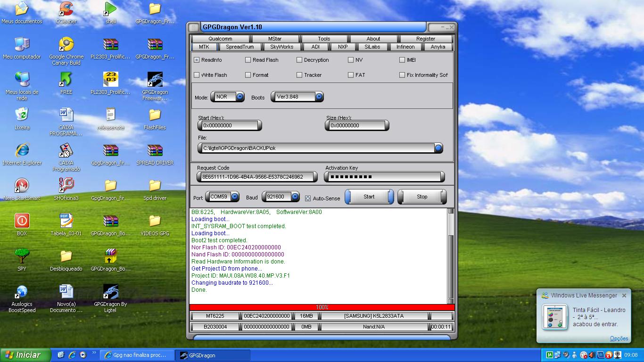
Task: Open the Qualcomm tab
Action: (220, 39)
